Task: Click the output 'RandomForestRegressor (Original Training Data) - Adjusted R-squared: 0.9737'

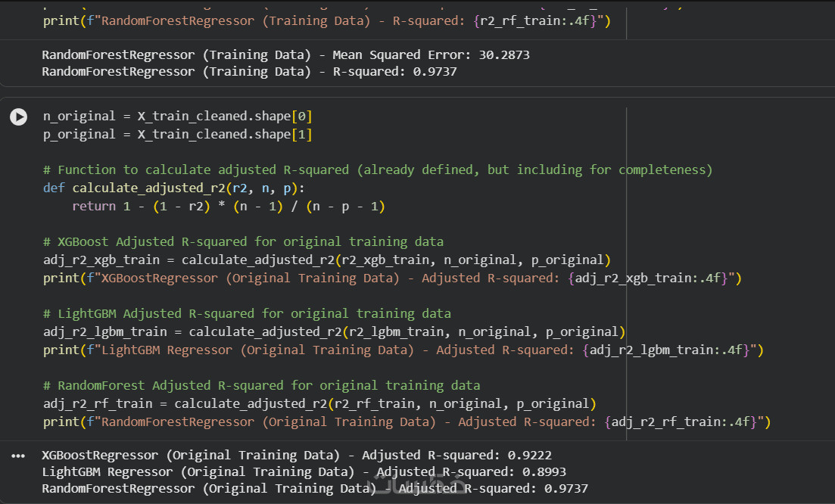Action: click(x=315, y=489)
